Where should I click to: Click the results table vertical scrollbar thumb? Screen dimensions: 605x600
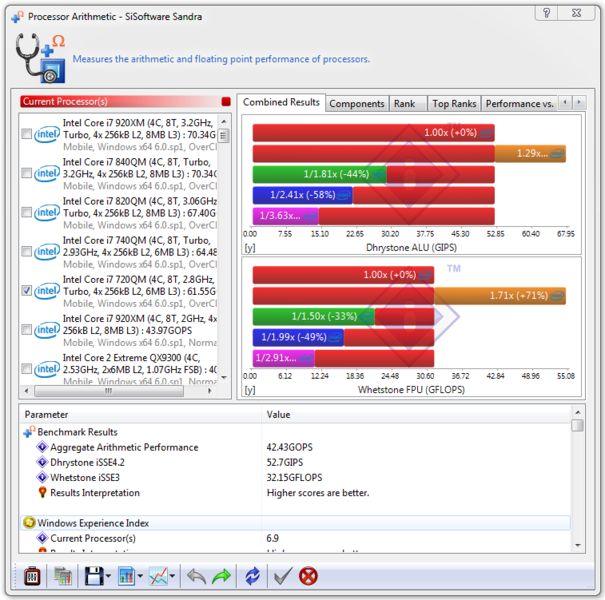[578, 425]
